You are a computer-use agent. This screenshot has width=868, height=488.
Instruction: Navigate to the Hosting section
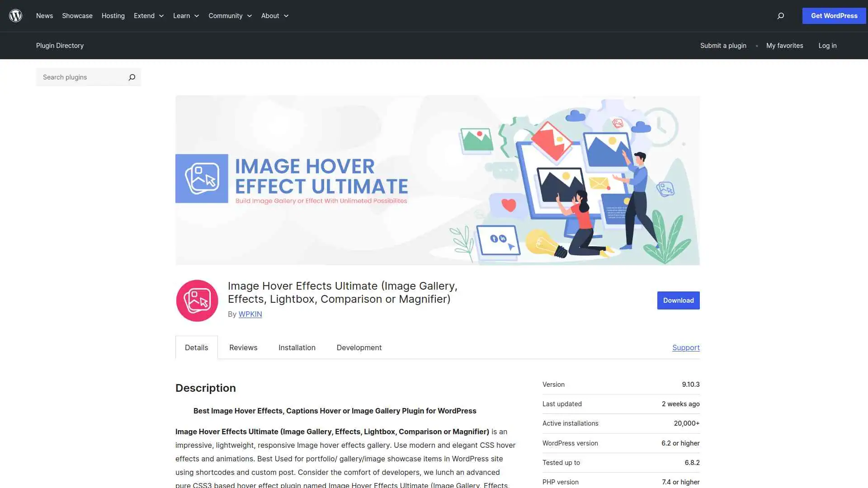click(113, 15)
